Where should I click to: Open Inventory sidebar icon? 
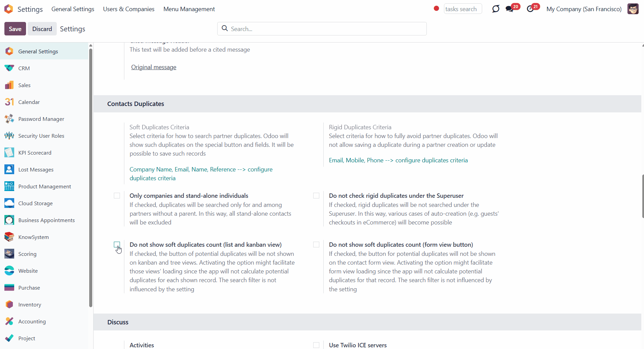(9, 304)
